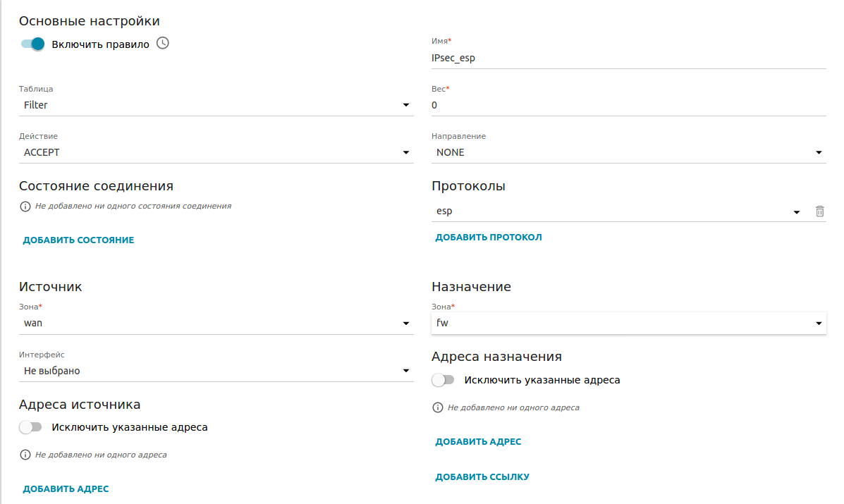The image size is (844, 504).
Task: Click info icon under Адреса источника
Action: 25,455
